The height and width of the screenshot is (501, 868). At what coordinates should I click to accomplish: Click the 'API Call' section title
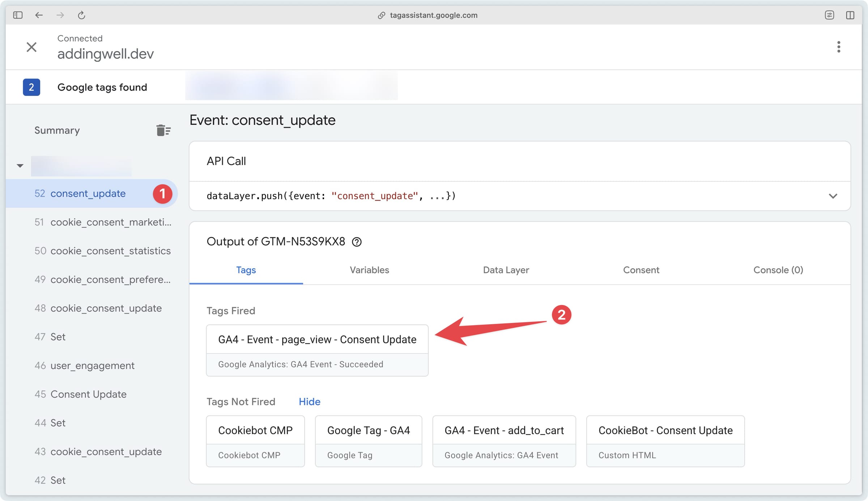point(226,161)
